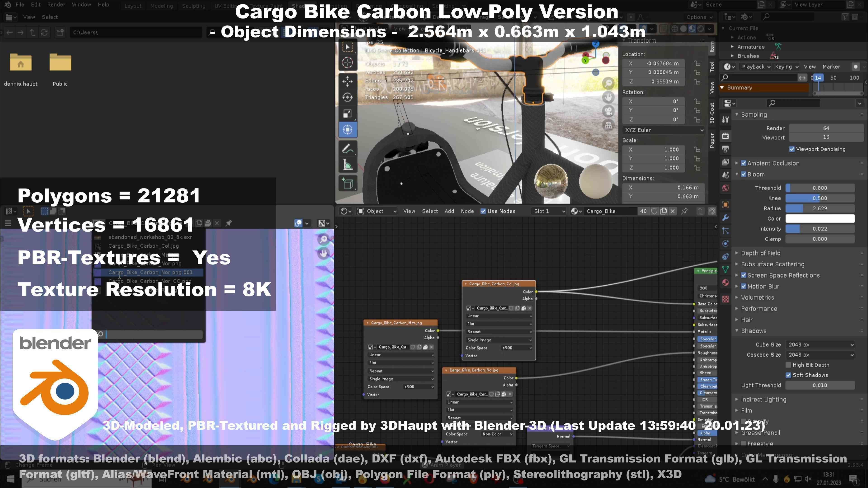
Task: Open the Playback popover in the timeline
Action: pyautogui.click(x=756, y=67)
